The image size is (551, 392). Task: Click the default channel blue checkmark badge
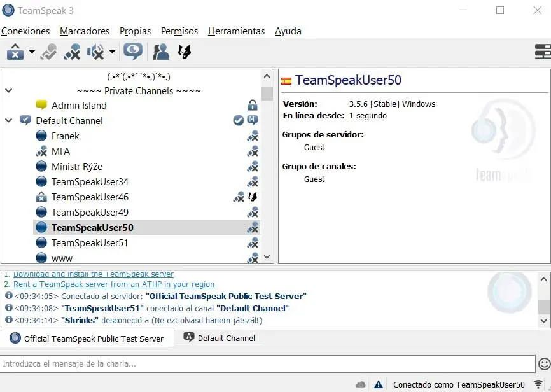click(x=238, y=120)
